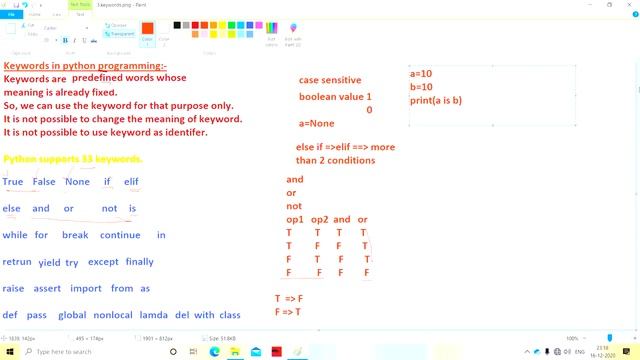
Task: Click the heading 'Keywords in python programming:-'
Action: click(85, 66)
